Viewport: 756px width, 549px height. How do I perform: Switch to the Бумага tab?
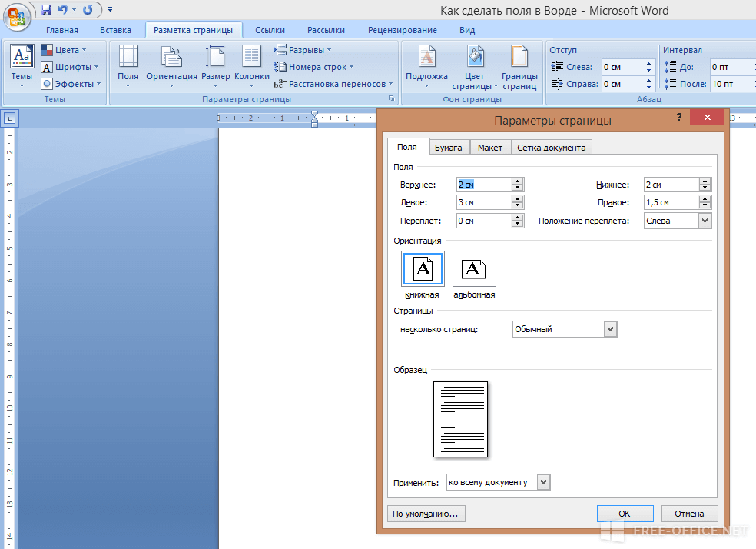coord(448,148)
